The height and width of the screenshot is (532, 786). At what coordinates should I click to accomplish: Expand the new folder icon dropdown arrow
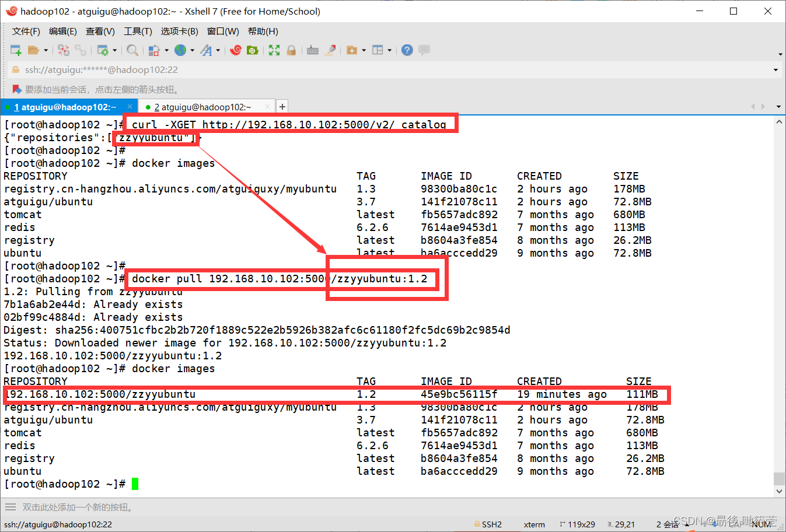pos(364,50)
